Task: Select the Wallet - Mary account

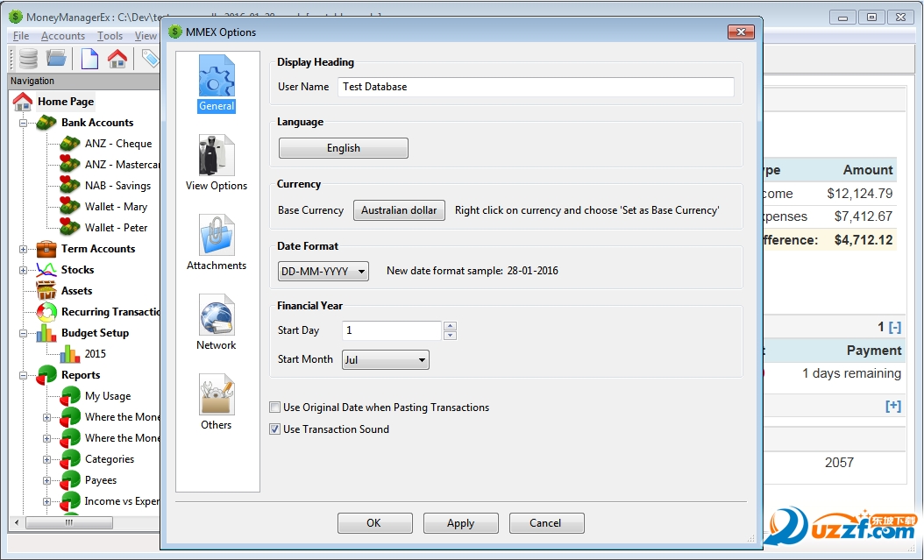Action: (116, 207)
